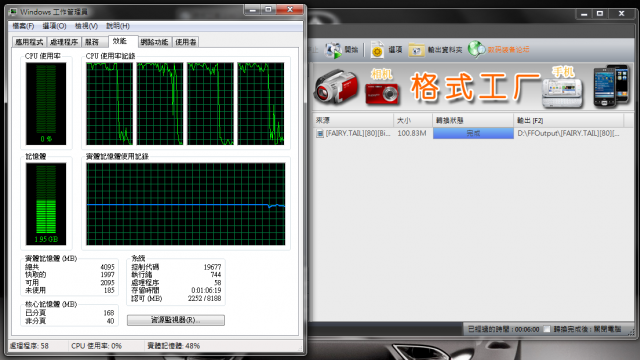Screen dimensions: 640x360
Task: Click the 總共 value 4095
Action: click(x=107, y=267)
